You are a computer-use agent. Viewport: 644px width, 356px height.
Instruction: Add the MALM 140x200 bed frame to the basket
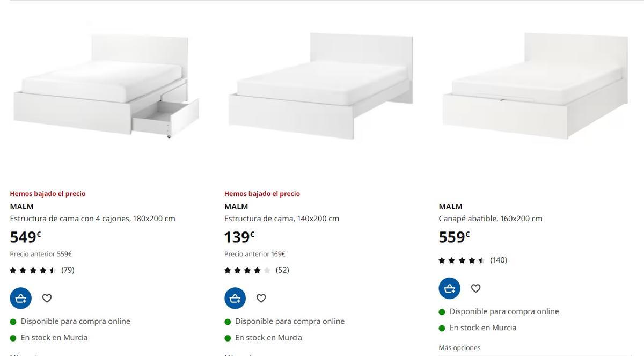(235, 297)
